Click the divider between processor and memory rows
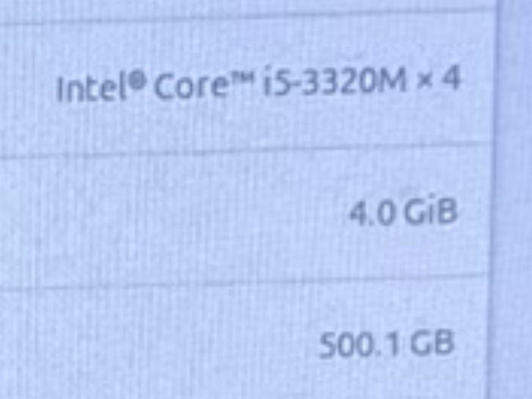This screenshot has width=532, height=399. coord(244,150)
